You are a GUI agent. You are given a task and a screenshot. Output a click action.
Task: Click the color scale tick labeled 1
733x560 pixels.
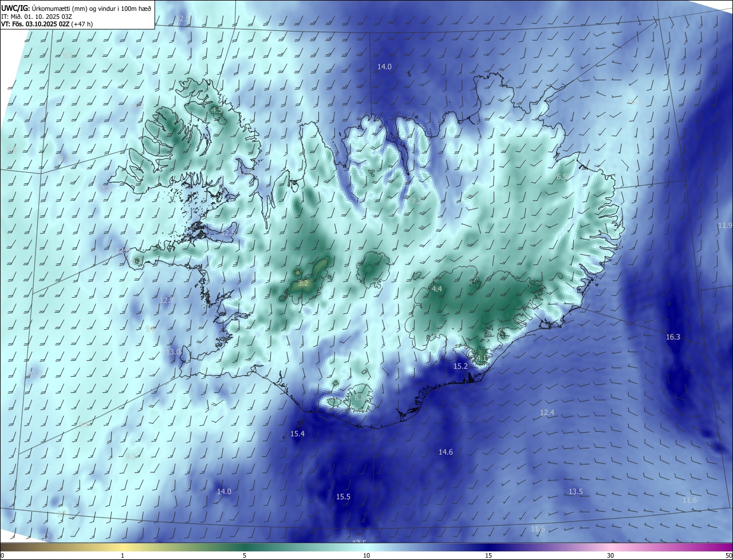pyautogui.click(x=123, y=555)
